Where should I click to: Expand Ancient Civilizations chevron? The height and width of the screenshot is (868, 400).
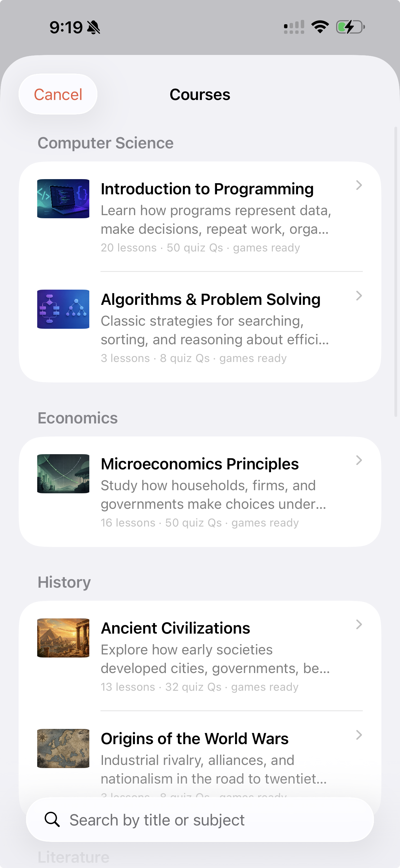[359, 624]
